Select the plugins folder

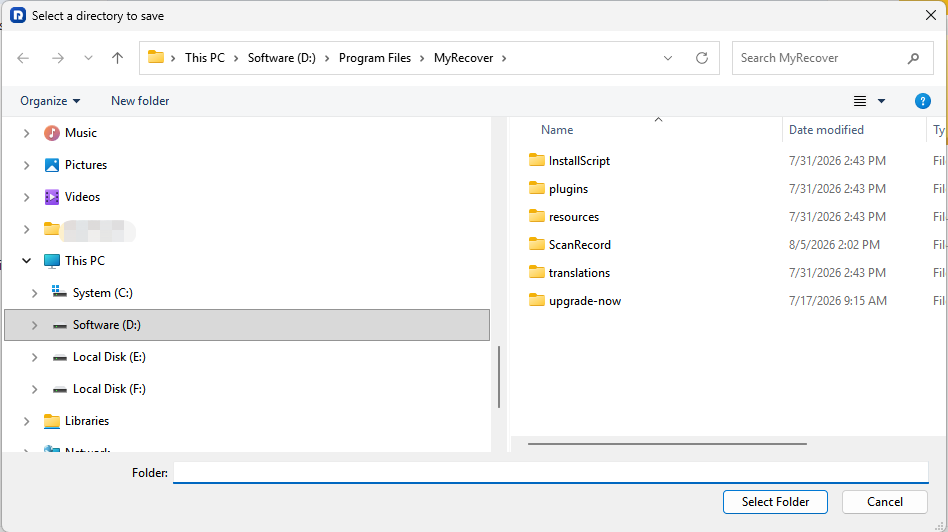coord(568,189)
